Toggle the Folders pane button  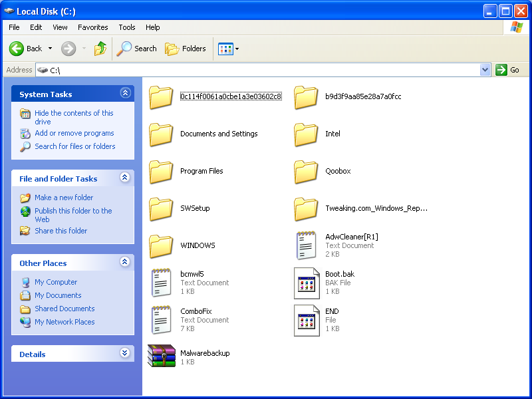click(x=186, y=49)
